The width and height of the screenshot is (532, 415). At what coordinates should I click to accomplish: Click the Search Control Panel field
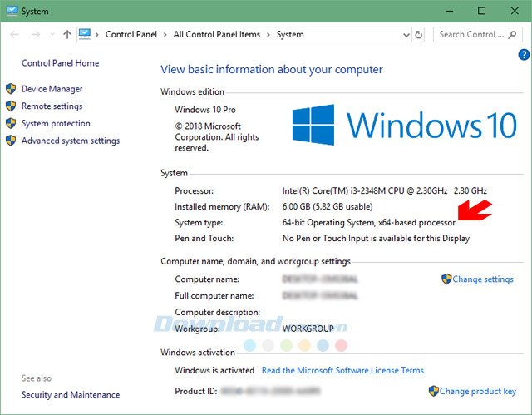(478, 35)
